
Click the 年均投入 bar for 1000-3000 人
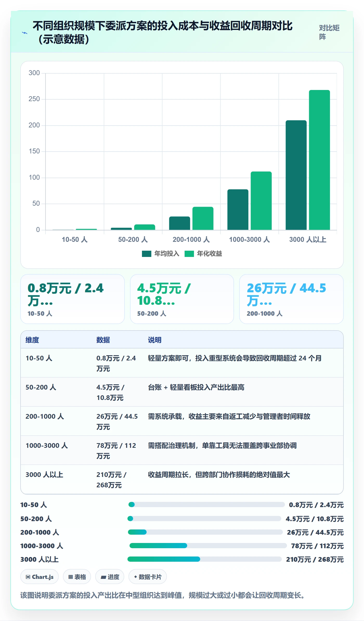238,210
